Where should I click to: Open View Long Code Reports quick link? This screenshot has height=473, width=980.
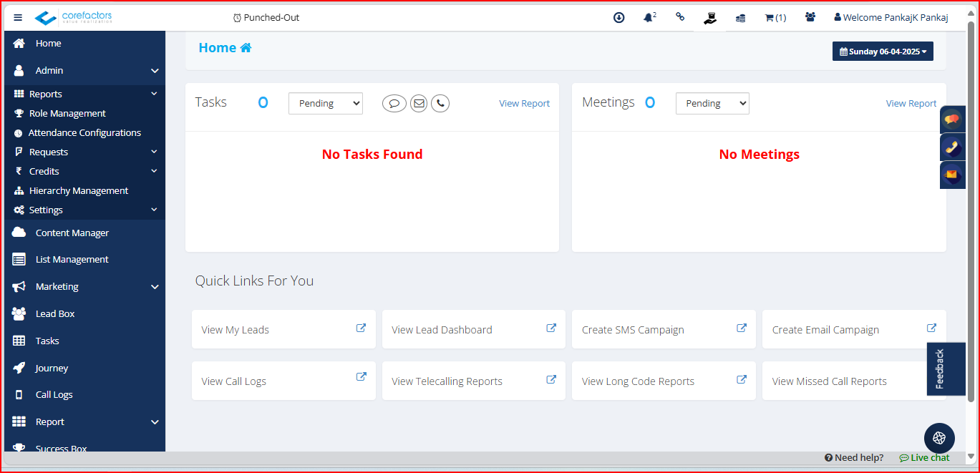pyautogui.click(x=664, y=381)
